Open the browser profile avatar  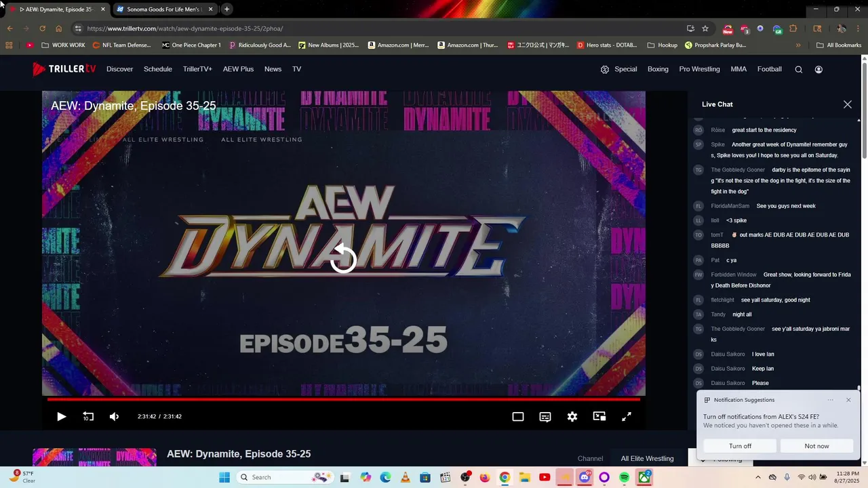coord(842,28)
